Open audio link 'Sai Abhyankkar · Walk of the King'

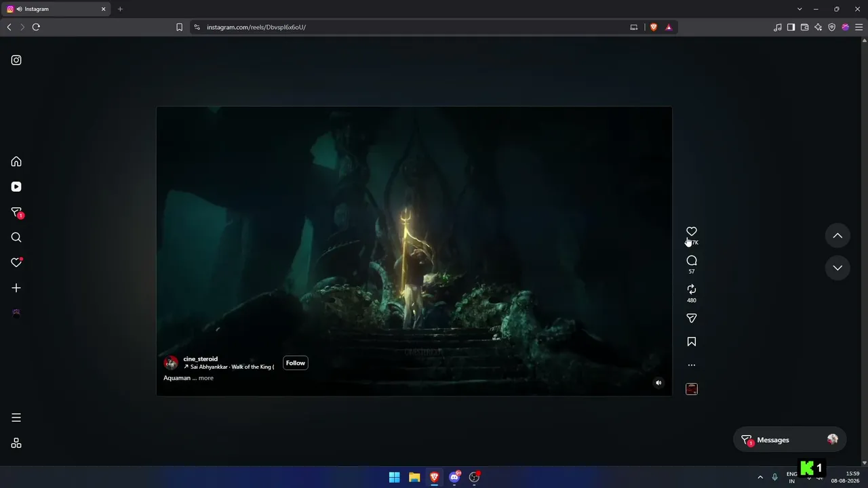(229, 367)
